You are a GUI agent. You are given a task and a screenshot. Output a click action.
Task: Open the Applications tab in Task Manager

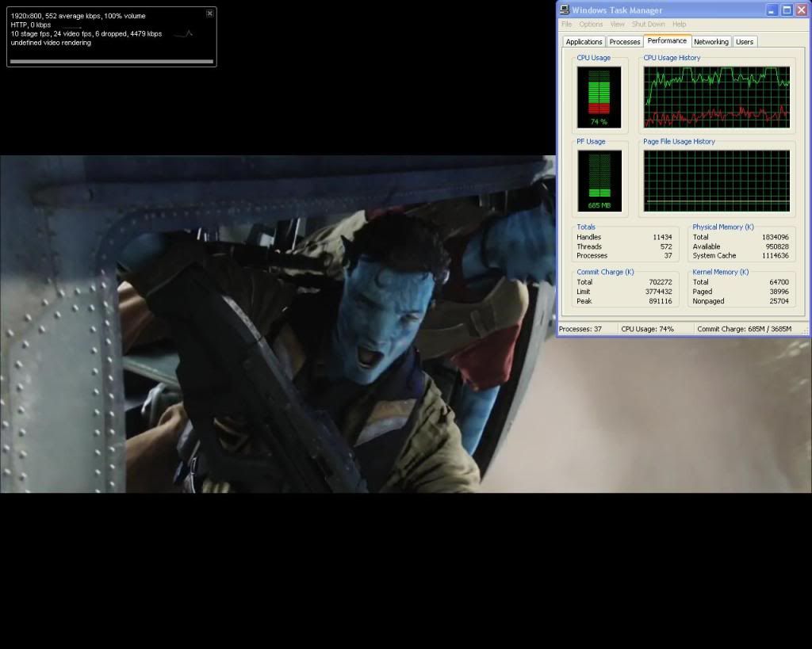point(584,42)
